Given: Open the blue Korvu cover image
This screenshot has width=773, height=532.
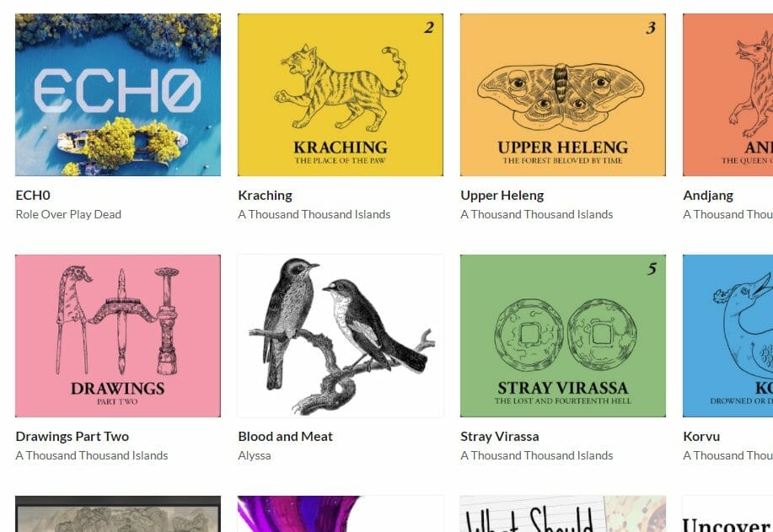Looking at the screenshot, I should point(727,336).
